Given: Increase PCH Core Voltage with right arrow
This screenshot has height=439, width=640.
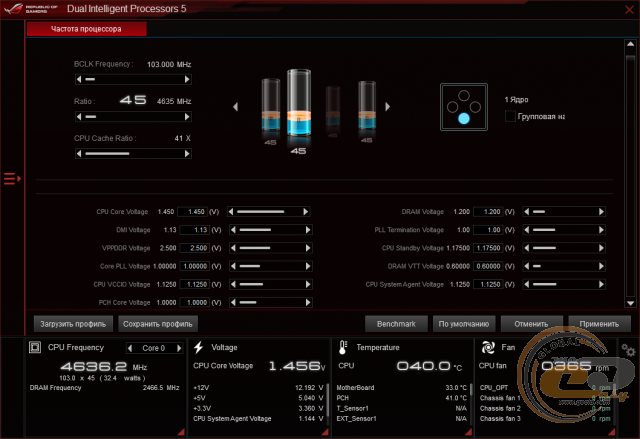Looking at the screenshot, I should tap(308, 302).
